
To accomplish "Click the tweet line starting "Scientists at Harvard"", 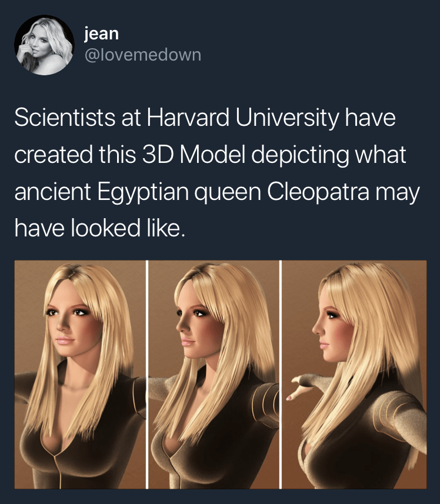I will pyautogui.click(x=205, y=118).
